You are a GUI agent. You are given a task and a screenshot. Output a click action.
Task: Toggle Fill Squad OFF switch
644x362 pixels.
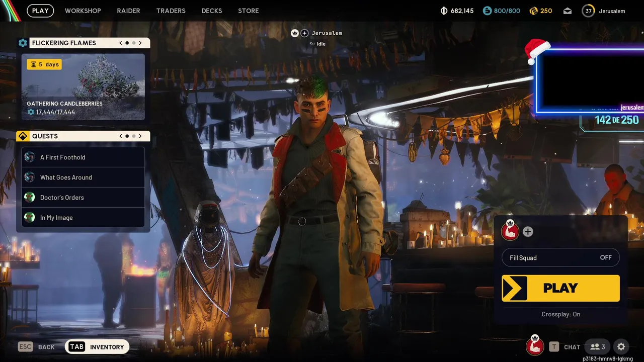[560, 258]
